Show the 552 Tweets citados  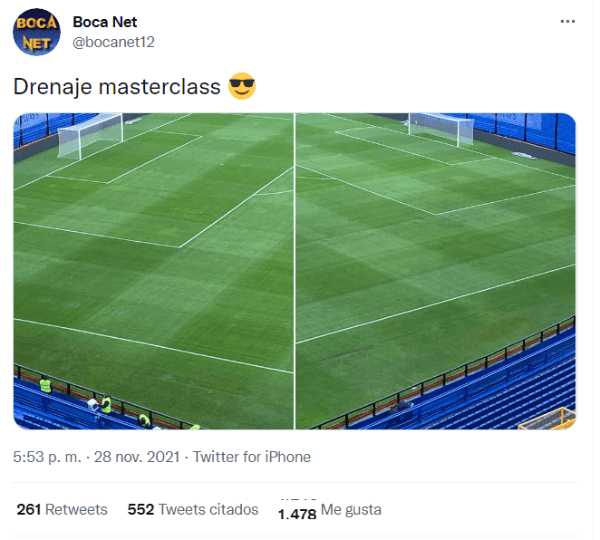(x=193, y=509)
